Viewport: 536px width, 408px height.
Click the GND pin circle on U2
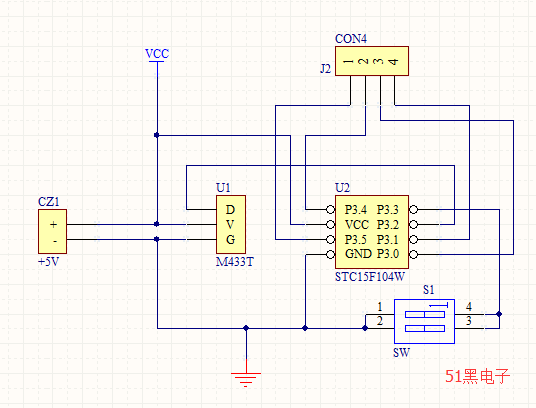click(x=331, y=254)
